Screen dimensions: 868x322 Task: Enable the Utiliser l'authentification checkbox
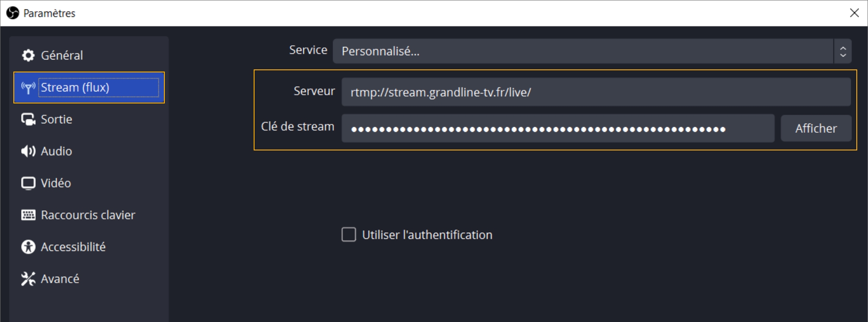pyautogui.click(x=349, y=234)
